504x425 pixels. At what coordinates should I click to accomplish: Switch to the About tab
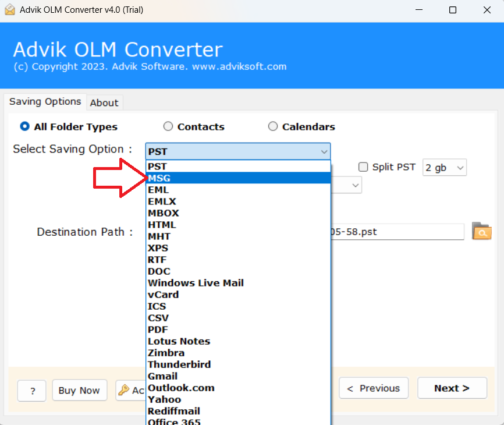tap(104, 102)
